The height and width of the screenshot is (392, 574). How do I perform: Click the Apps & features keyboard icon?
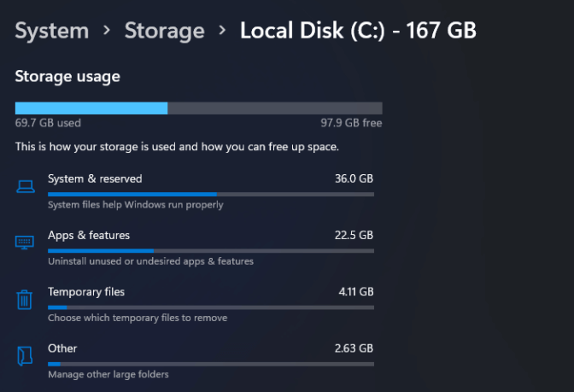[25, 242]
